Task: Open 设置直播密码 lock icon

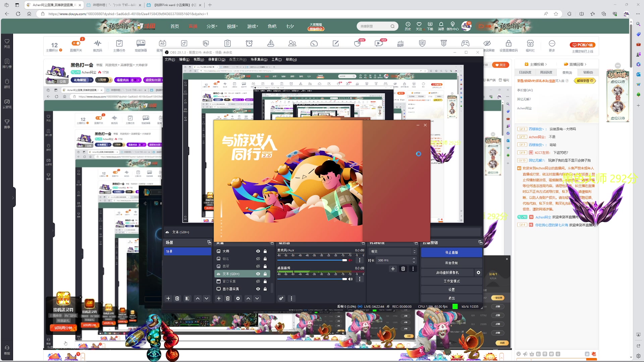Action: tap(508, 46)
